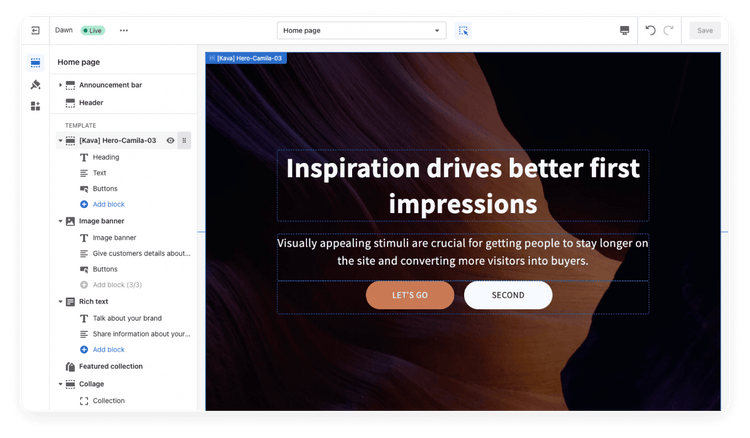Viewport: 750px width, 438px height.
Task: Expand the Announcement bar section
Action: pyautogui.click(x=60, y=85)
